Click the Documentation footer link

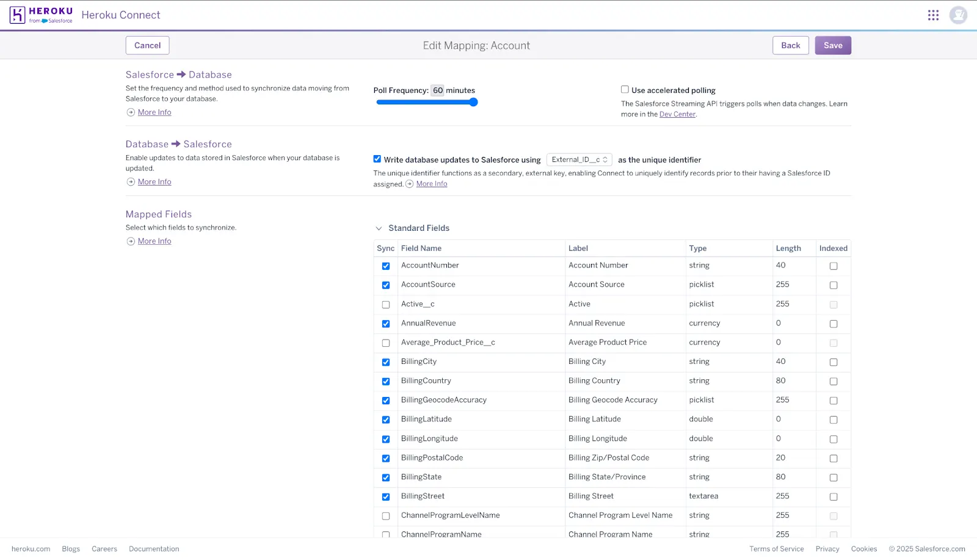(x=154, y=549)
